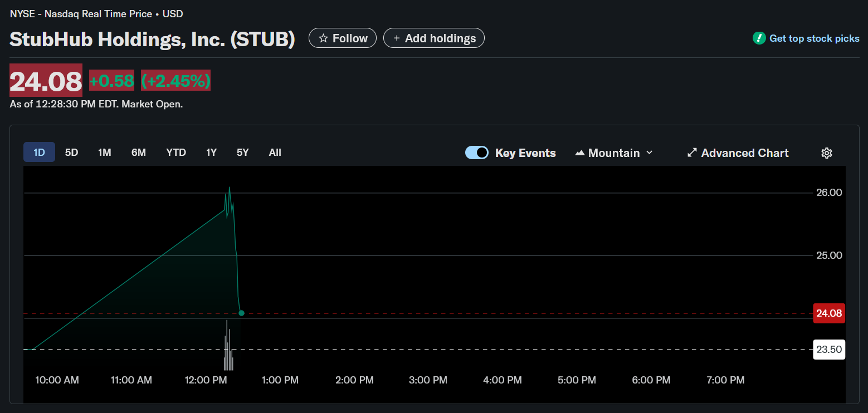Select the 5Y range tab
868x413 pixels.
click(x=242, y=152)
